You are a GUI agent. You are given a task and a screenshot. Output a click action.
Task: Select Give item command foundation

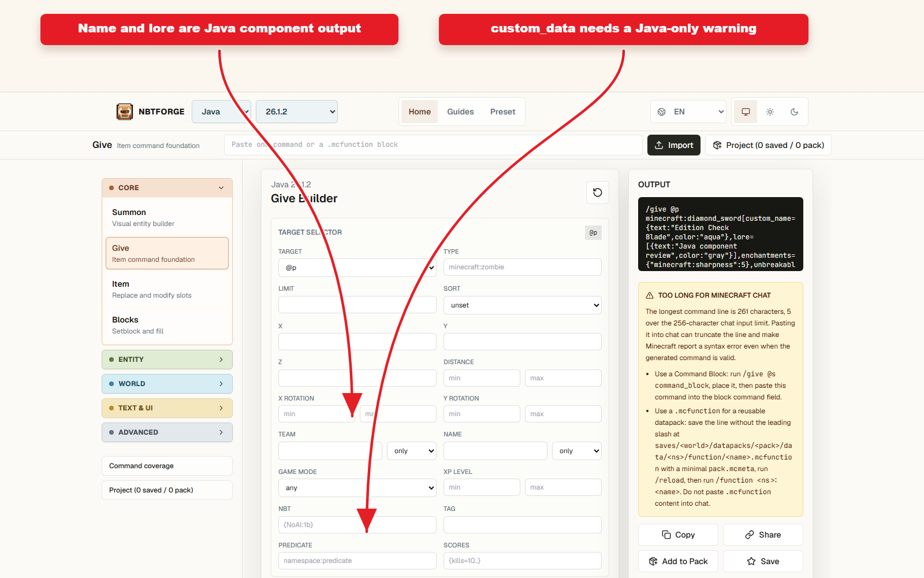167,253
